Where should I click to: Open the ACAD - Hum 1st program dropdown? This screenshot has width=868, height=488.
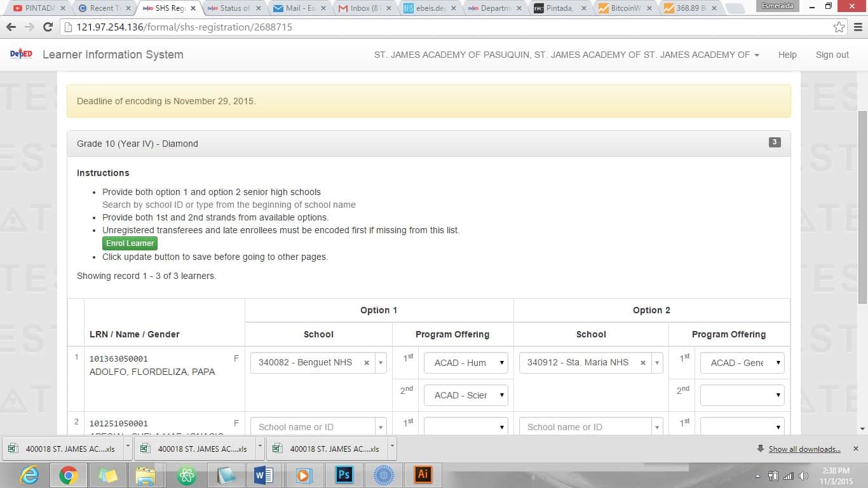coord(466,363)
